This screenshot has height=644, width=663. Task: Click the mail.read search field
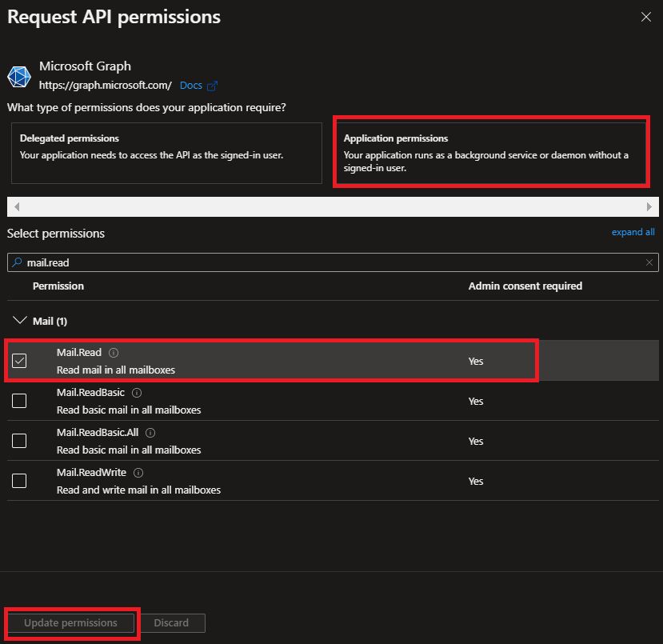[x=333, y=262]
